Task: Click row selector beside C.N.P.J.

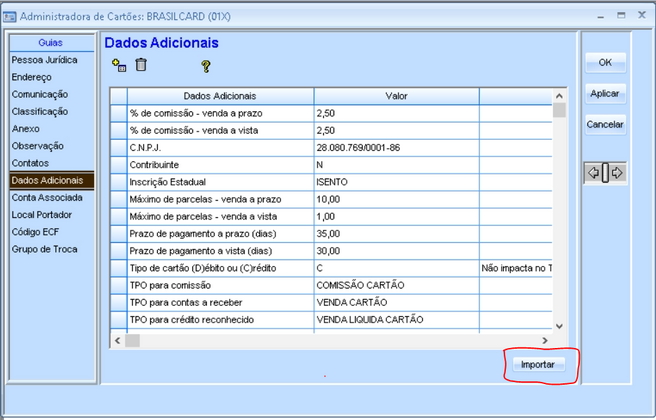Action: click(119, 148)
